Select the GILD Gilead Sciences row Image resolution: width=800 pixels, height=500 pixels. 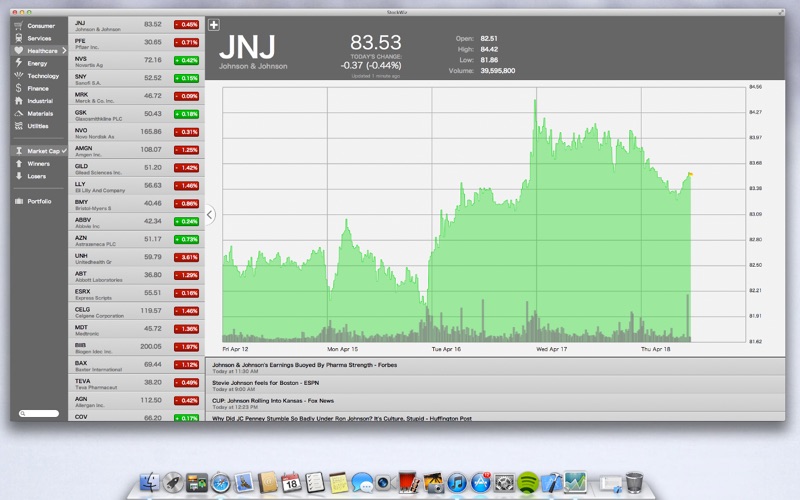coord(136,168)
